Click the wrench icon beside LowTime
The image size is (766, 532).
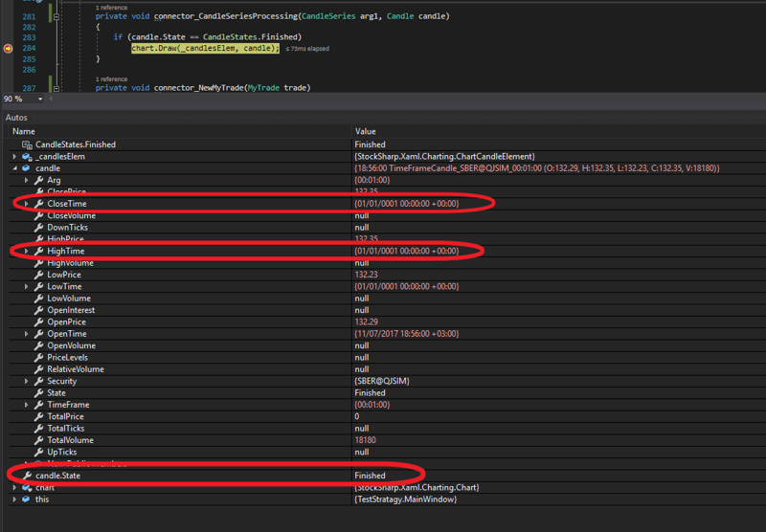[39, 286]
